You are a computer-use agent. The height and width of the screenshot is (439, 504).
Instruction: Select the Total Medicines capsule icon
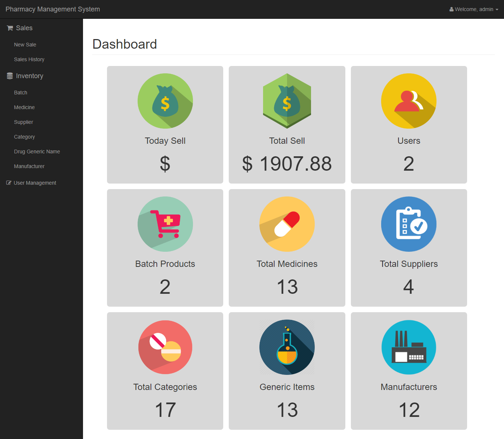(x=287, y=224)
